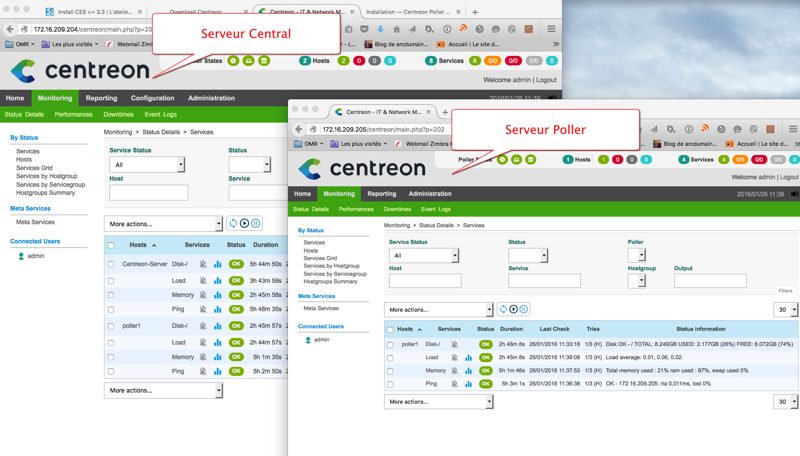Click the play icon in poller services toolbar
The width and height of the screenshot is (800, 456).
click(x=513, y=310)
